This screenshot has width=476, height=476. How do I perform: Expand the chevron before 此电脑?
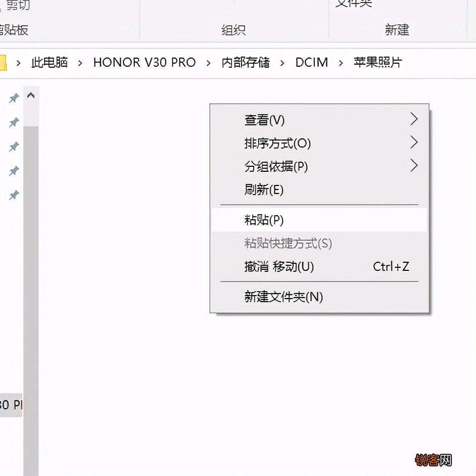click(19, 63)
